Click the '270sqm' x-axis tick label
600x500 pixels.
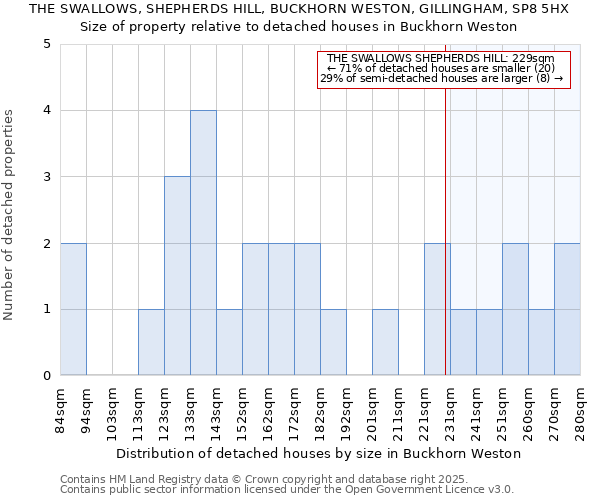(x=554, y=415)
